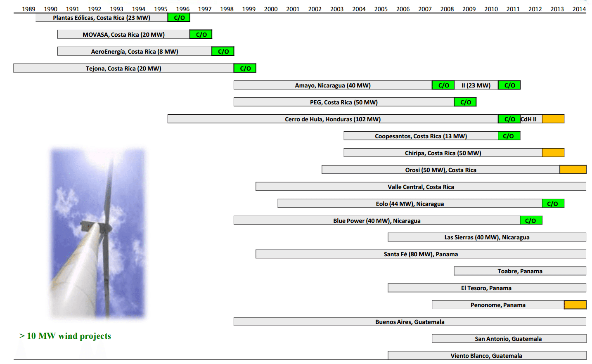
Task: Select the Eolo (44 MW), Nicaragua bar
Action: (410, 204)
